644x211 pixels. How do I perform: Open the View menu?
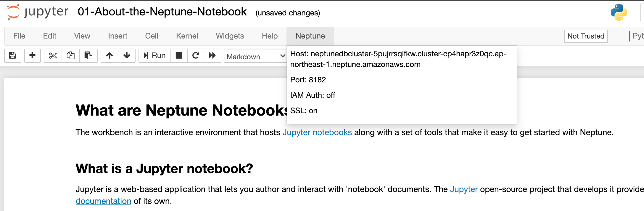(x=82, y=36)
